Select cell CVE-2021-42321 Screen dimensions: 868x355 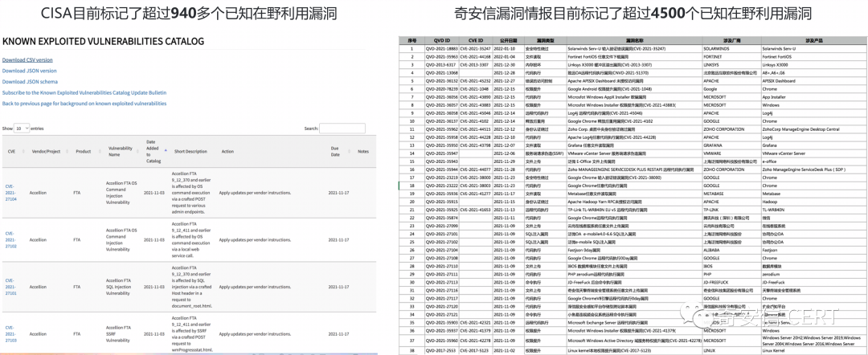[x=476, y=322]
